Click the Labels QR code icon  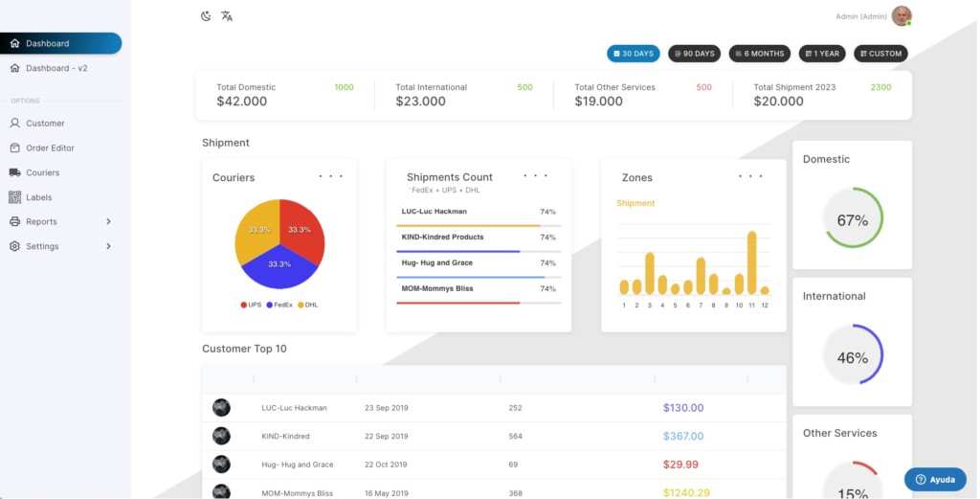point(15,197)
